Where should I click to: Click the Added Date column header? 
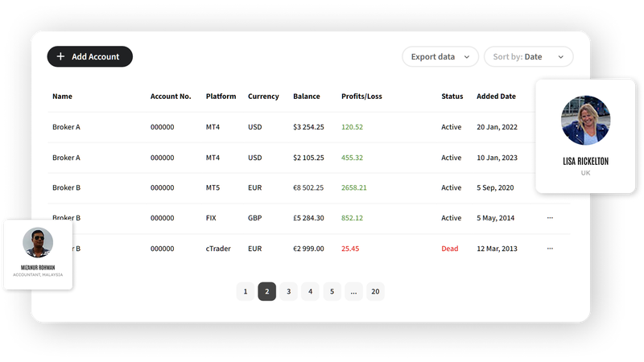coord(496,97)
